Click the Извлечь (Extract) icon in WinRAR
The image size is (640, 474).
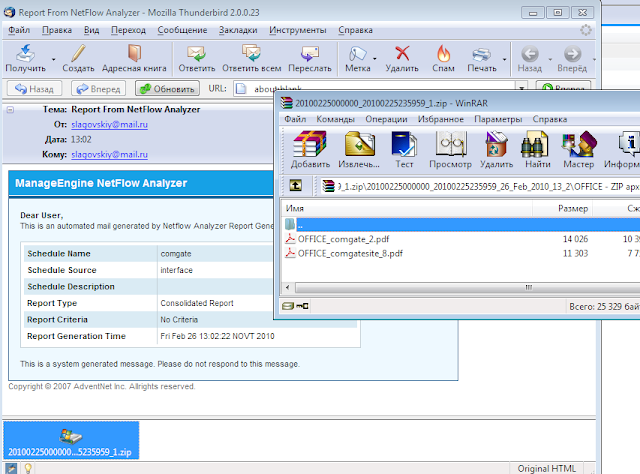point(359,144)
